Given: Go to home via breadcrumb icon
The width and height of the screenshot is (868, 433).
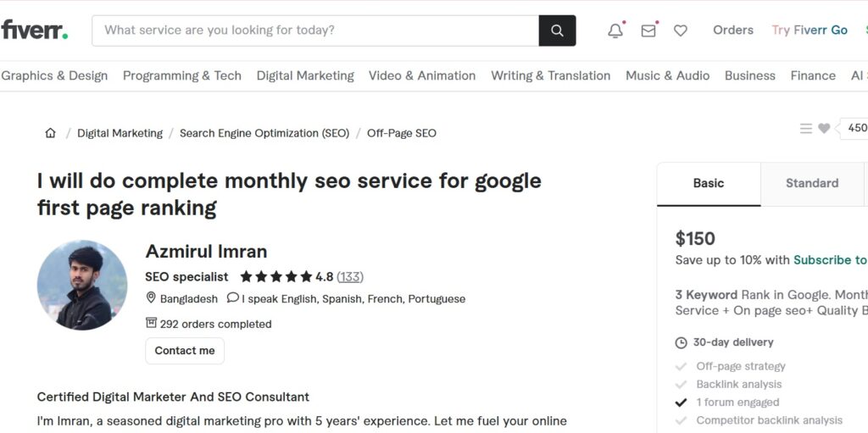Looking at the screenshot, I should click(x=50, y=133).
